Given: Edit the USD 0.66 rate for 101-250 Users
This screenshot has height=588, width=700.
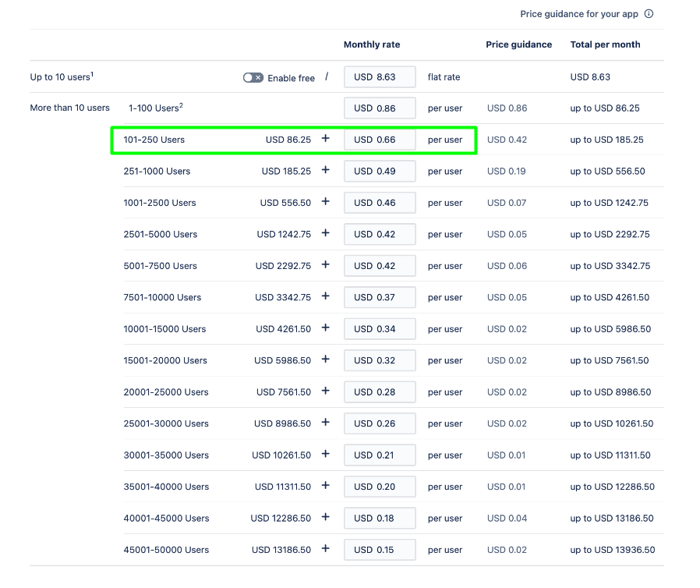Looking at the screenshot, I should click(380, 140).
